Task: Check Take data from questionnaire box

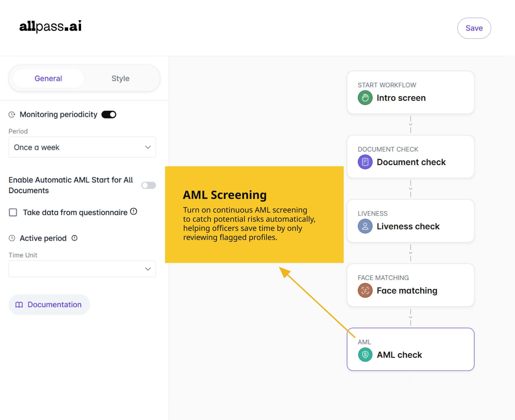Action: [x=13, y=212]
